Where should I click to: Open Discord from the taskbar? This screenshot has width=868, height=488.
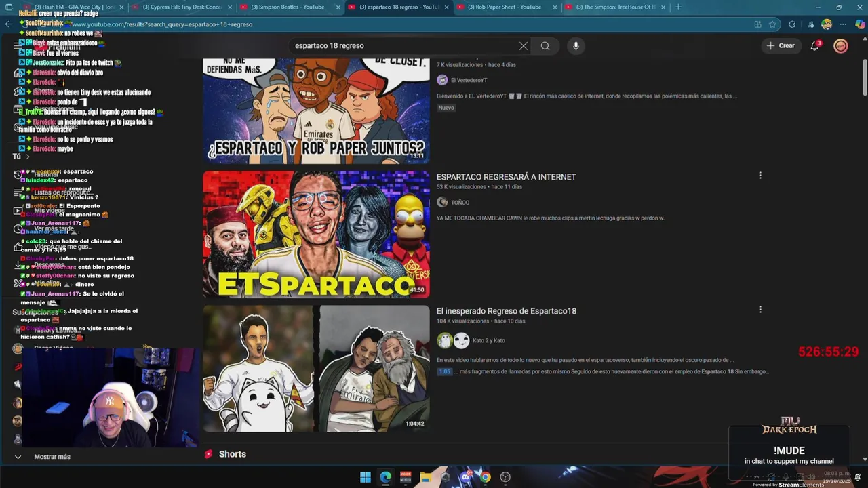465,477
